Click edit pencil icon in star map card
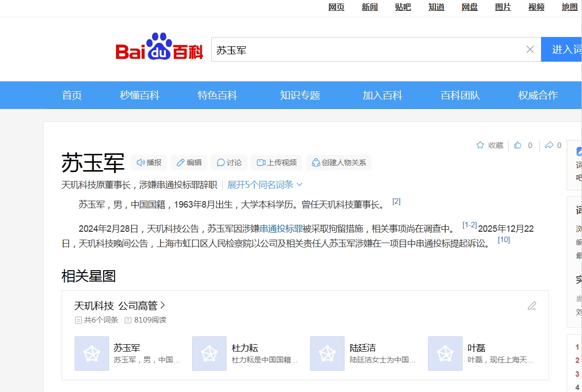 [x=532, y=306]
